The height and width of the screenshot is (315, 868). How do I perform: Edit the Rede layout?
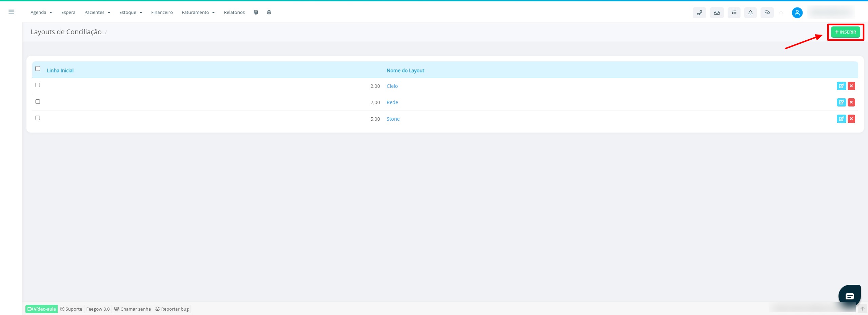841,102
